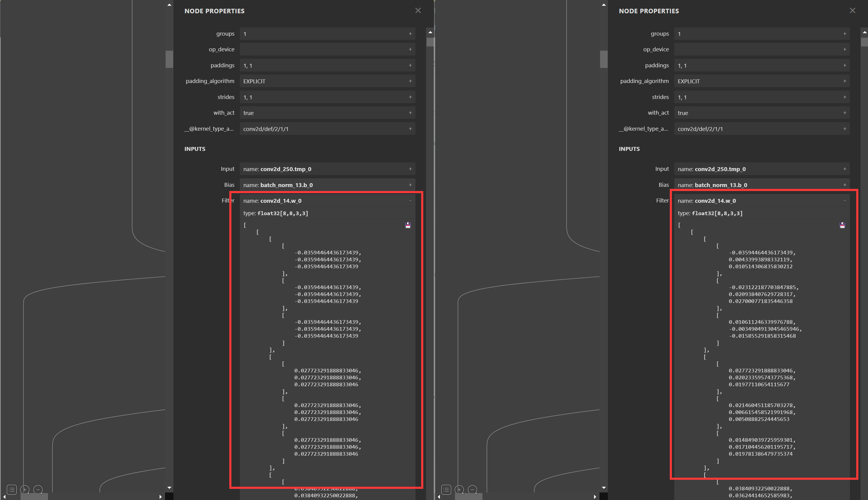Expand the groups attribute in right panel
The image size is (868, 500).
844,34
